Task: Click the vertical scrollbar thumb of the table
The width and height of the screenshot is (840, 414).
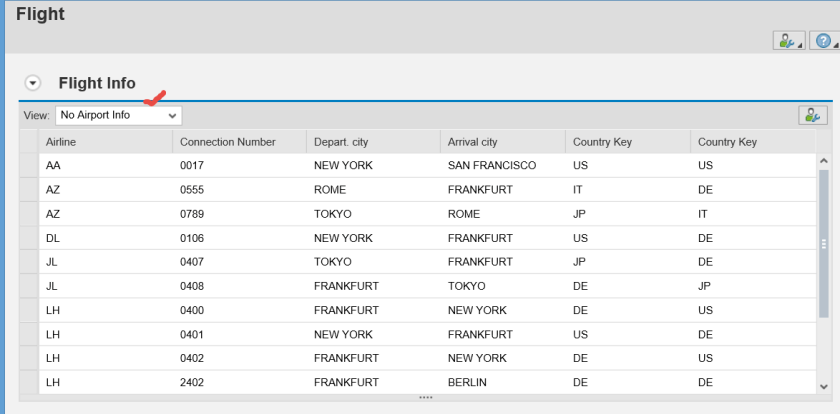Action: point(824,242)
